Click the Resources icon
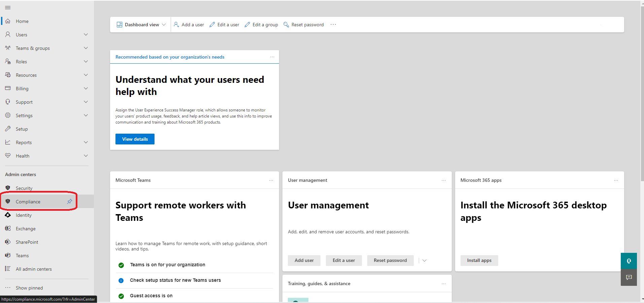This screenshot has height=303, width=644. [x=8, y=75]
